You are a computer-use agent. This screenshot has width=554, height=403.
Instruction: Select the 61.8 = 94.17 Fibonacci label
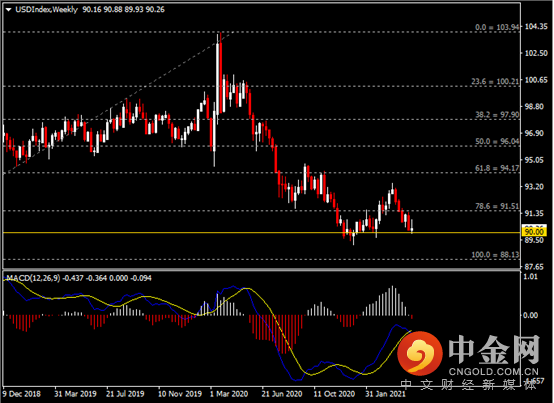tap(497, 168)
